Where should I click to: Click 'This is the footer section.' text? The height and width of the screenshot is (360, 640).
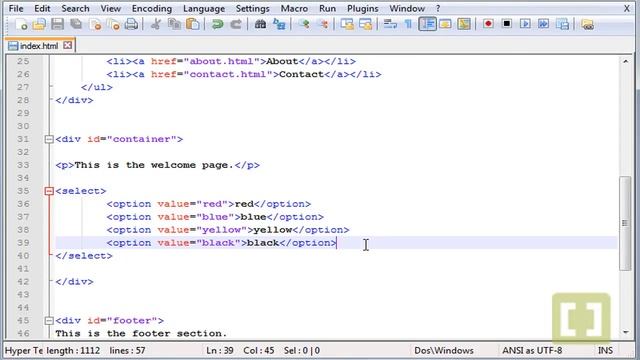click(141, 333)
